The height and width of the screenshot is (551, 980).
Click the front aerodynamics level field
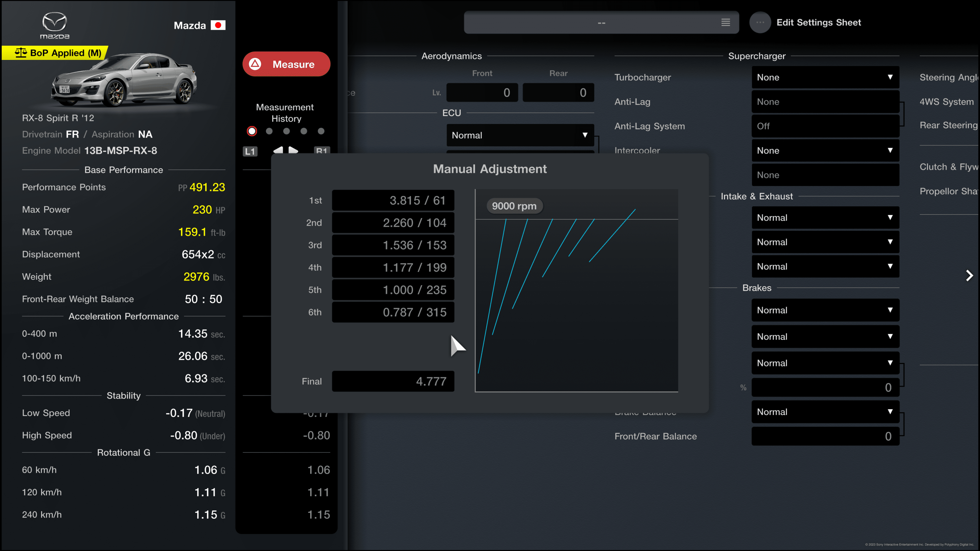[x=482, y=92]
